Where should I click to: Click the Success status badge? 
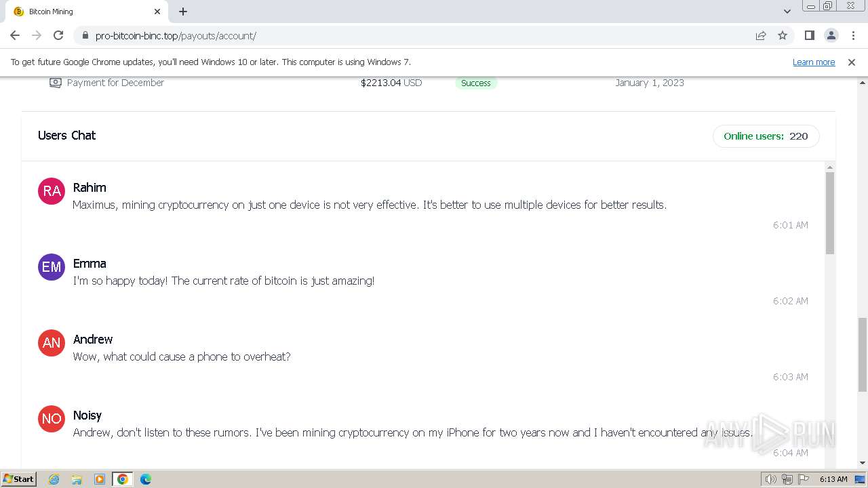[x=476, y=83]
